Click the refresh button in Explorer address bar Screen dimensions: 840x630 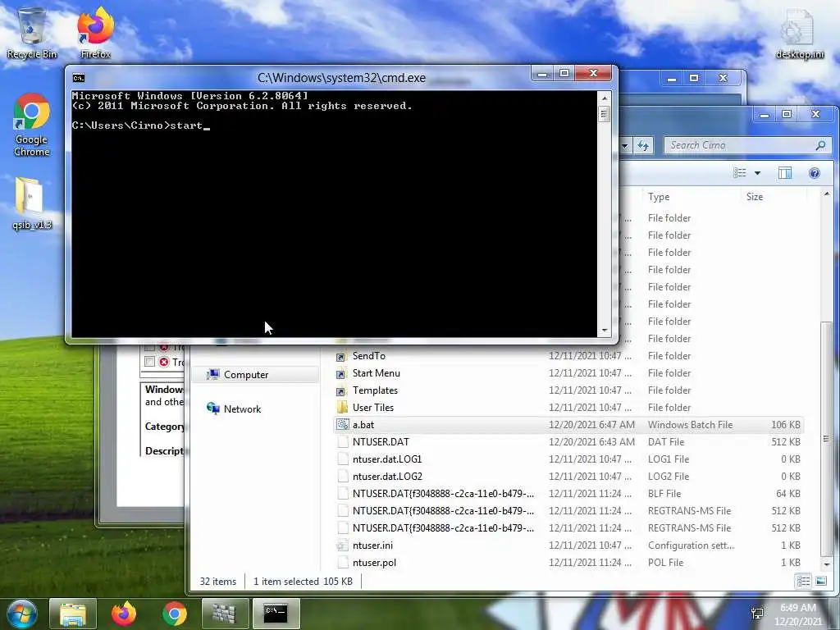(x=643, y=145)
